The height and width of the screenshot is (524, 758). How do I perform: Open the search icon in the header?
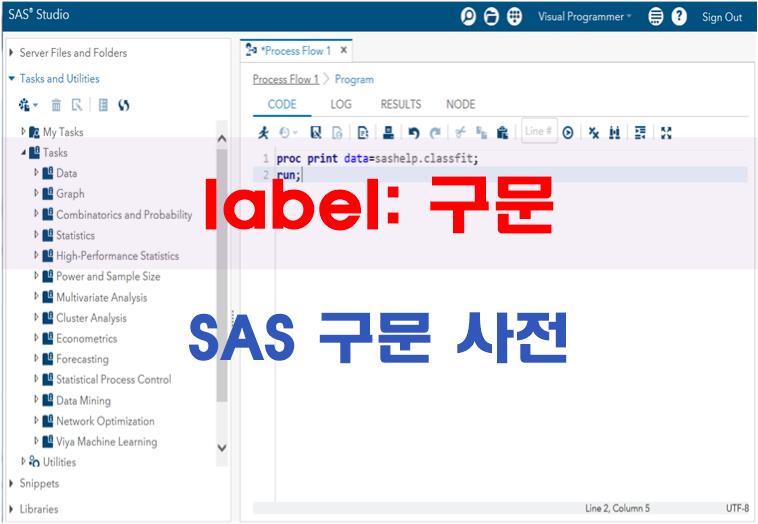pos(468,17)
